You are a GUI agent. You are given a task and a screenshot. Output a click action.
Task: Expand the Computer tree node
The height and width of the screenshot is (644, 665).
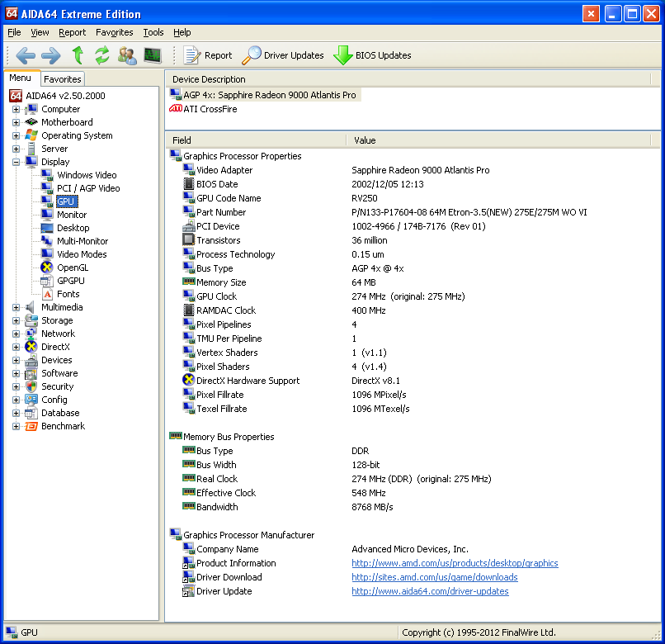[16, 110]
